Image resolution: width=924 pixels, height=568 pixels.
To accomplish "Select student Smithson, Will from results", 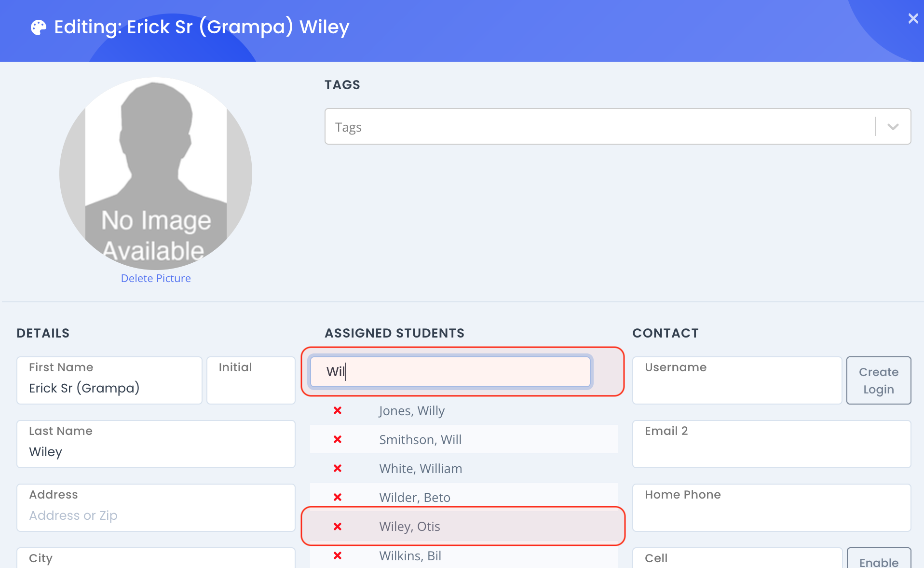I will pos(420,440).
